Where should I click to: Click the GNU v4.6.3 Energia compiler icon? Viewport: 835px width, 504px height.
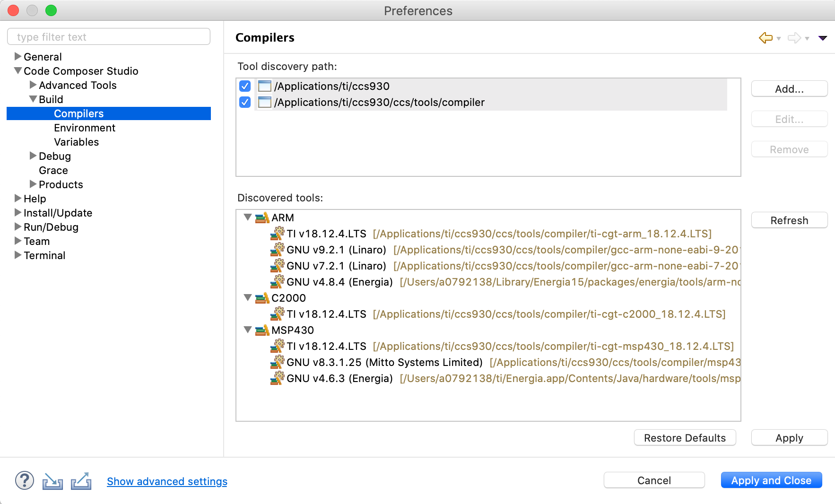click(278, 378)
